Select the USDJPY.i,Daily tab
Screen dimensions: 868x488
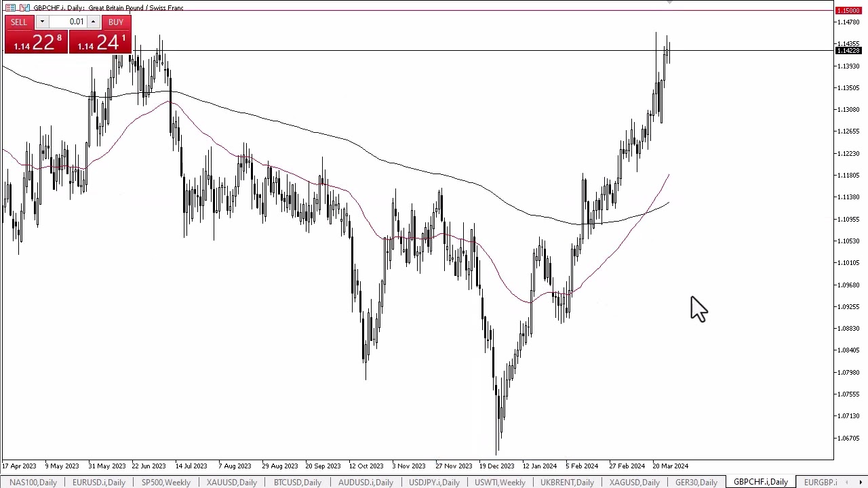(434, 482)
